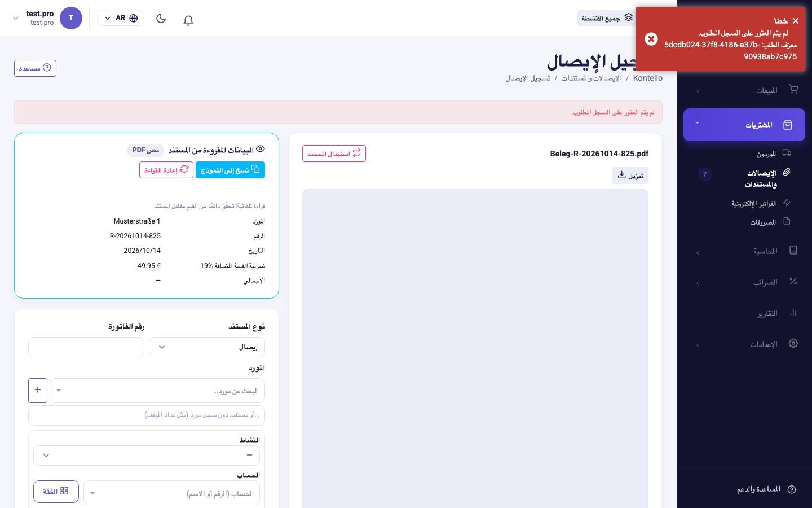Click the رقم الفاتورة invoice number field
This screenshot has width=812, height=508.
click(86, 347)
